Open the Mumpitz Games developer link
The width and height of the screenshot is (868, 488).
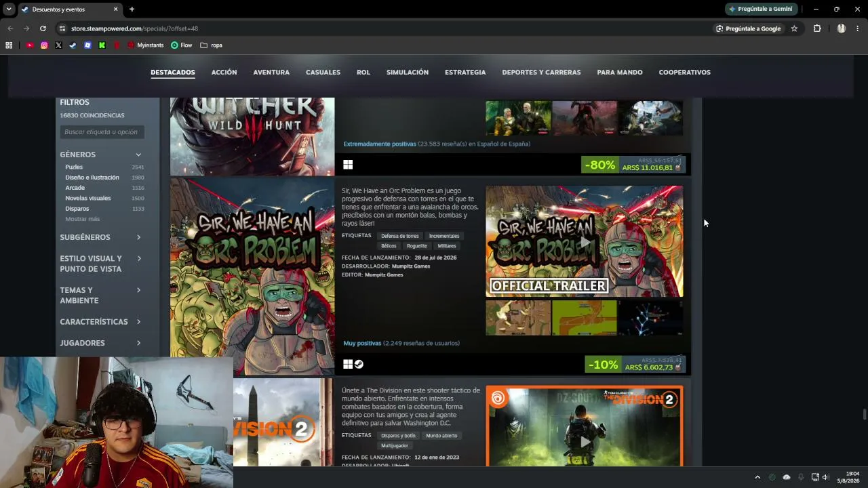coord(411,266)
